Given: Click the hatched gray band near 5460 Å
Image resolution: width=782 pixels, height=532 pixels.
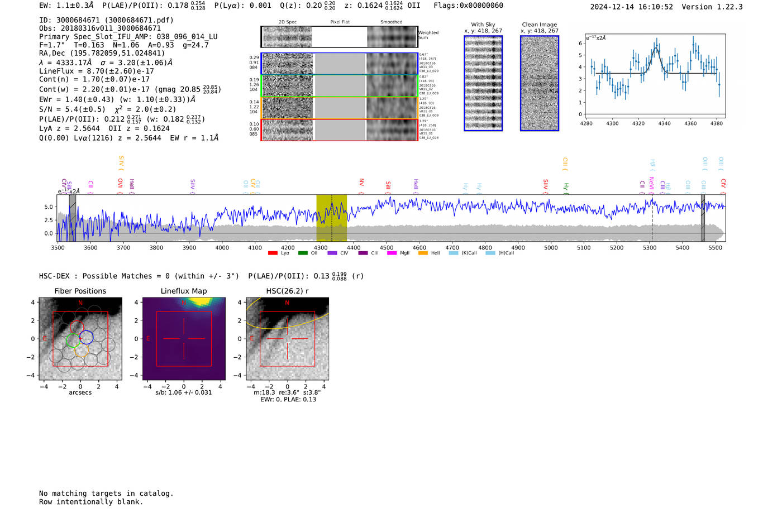Looking at the screenshot, I should tap(703, 218).
